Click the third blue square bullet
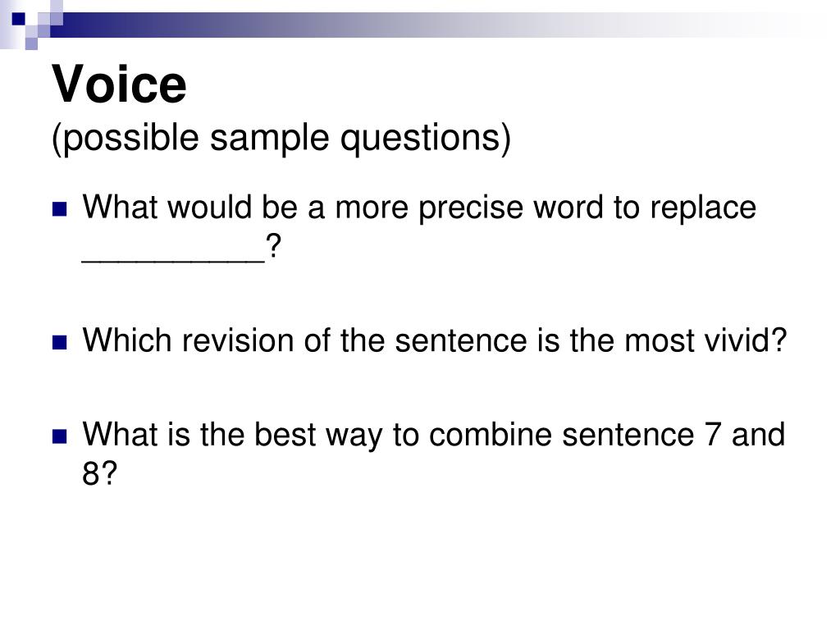840x630 pixels. (59, 436)
